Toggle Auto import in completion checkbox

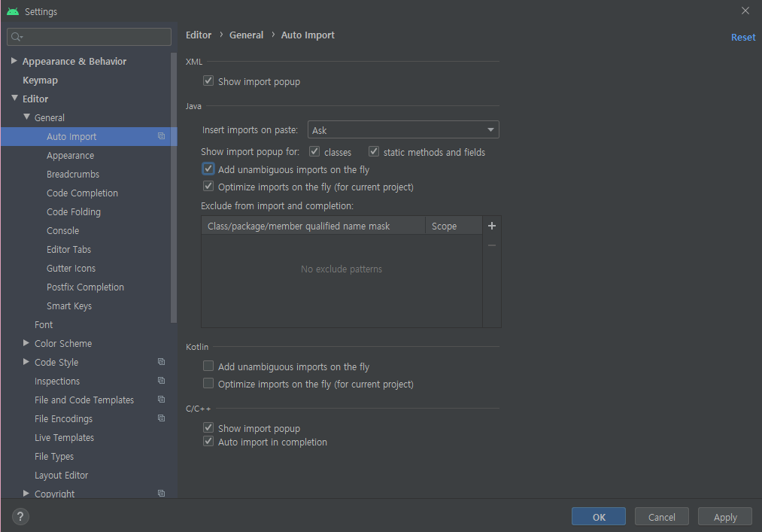point(208,441)
